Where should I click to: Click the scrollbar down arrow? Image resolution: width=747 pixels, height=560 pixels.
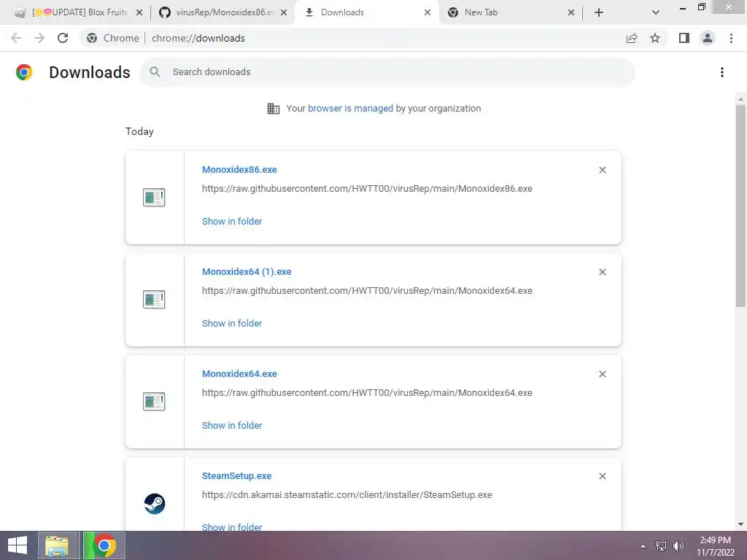pos(740,524)
